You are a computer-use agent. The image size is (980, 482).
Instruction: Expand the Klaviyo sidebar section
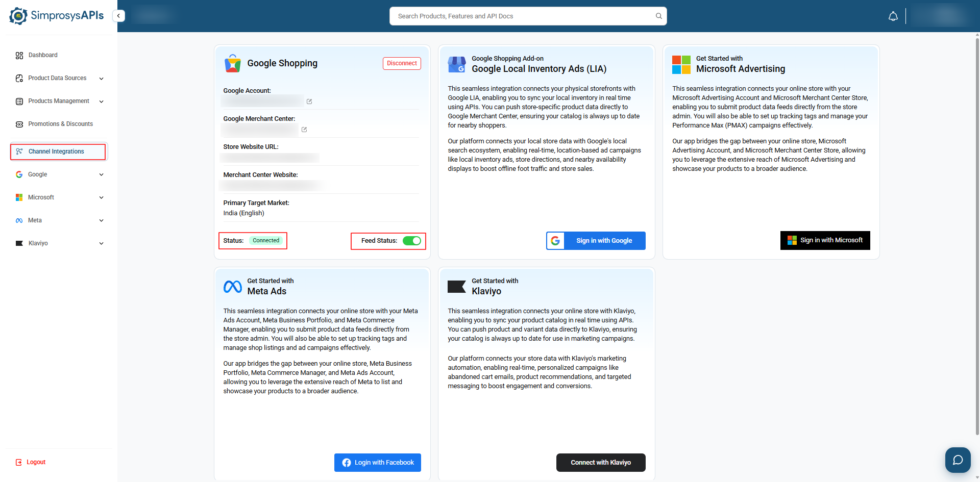pyautogui.click(x=102, y=243)
